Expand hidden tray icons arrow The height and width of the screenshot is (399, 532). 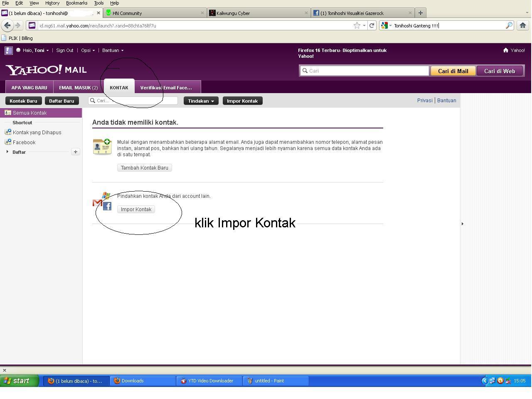point(485,381)
